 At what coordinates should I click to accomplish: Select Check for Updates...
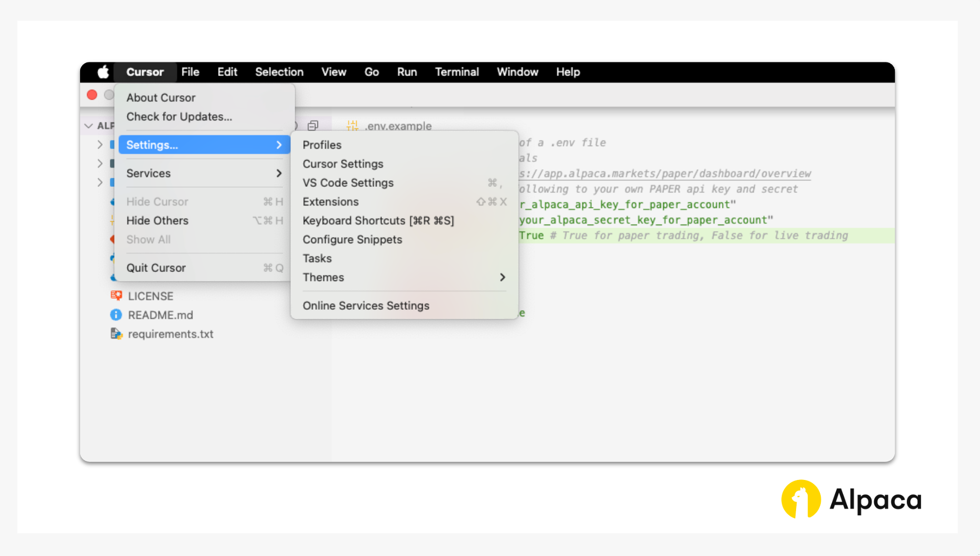(x=204, y=117)
